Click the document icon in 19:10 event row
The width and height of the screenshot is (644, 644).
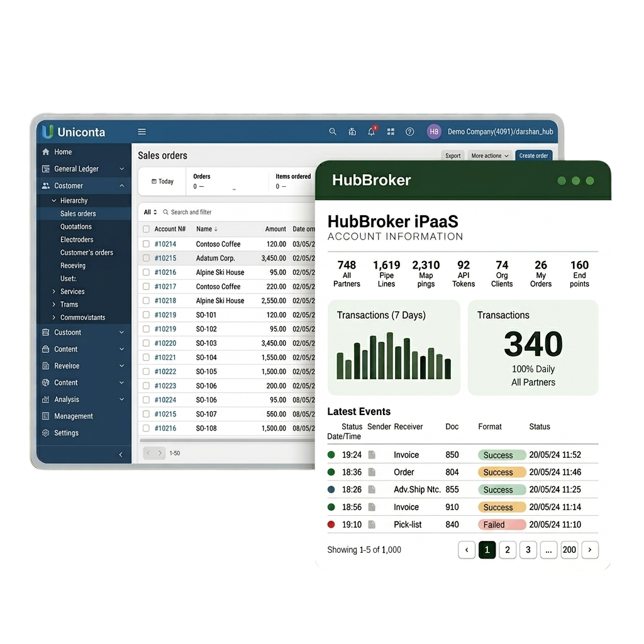click(372, 524)
